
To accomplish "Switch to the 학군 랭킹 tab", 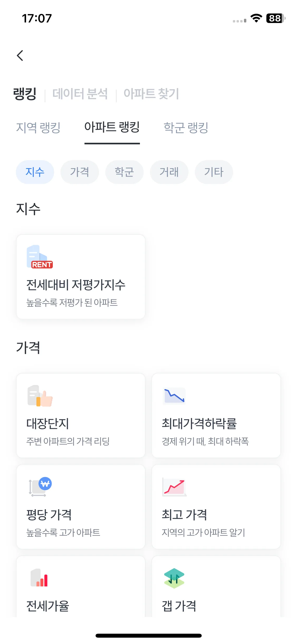I will (x=186, y=128).
